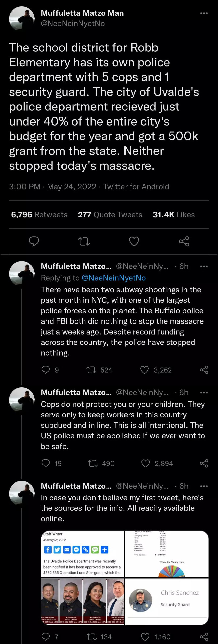Share the subway shootings reply tweet
The image size is (218, 644).
(x=204, y=370)
